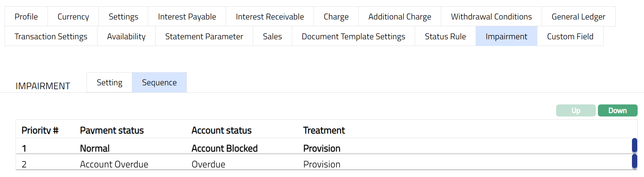Open the Profile tab
The width and height of the screenshot is (644, 177).
tap(26, 17)
